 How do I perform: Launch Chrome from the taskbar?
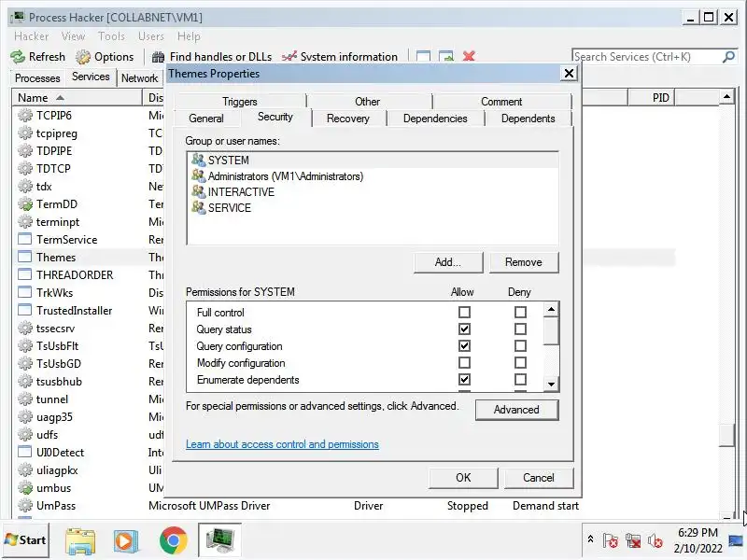(x=174, y=540)
